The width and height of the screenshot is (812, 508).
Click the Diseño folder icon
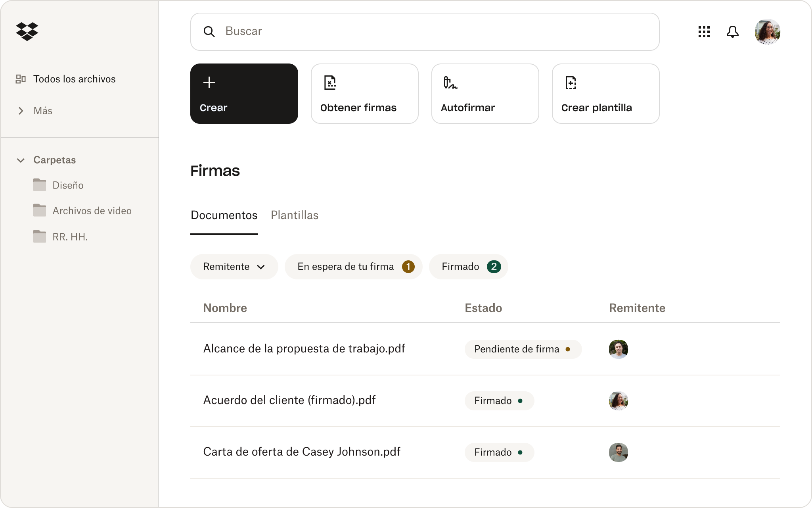pos(39,185)
